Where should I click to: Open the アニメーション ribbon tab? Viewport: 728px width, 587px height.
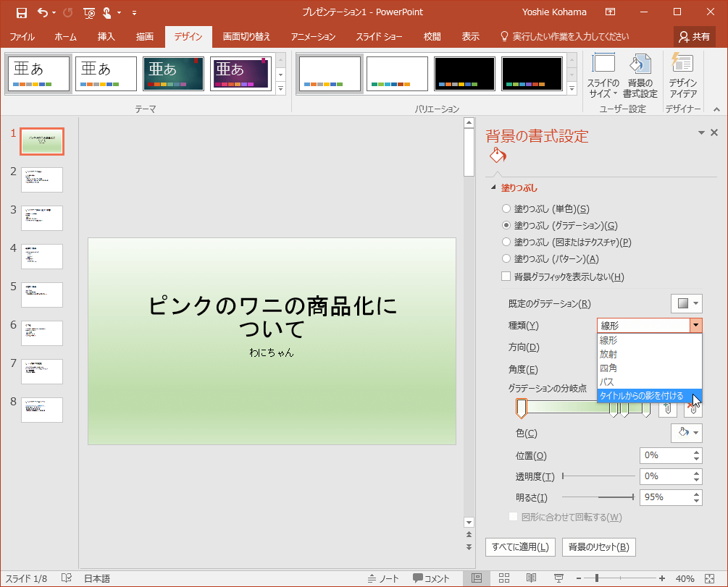(x=313, y=36)
